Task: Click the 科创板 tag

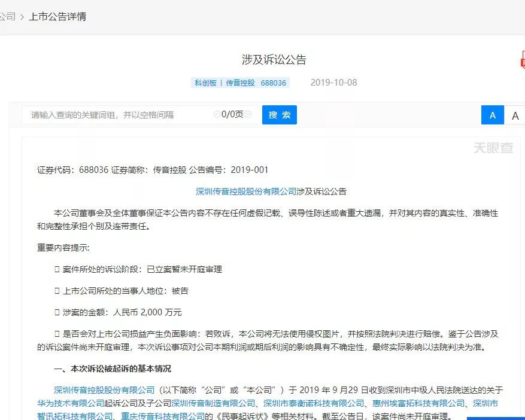Action: tap(205, 83)
